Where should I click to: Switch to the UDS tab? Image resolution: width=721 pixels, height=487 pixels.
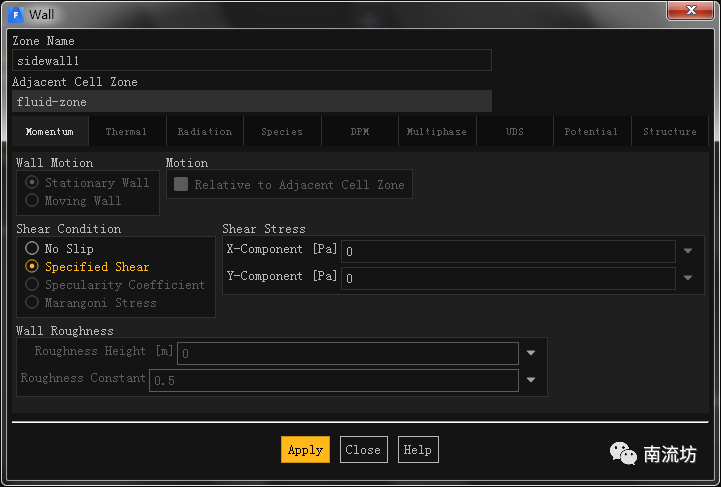click(515, 132)
